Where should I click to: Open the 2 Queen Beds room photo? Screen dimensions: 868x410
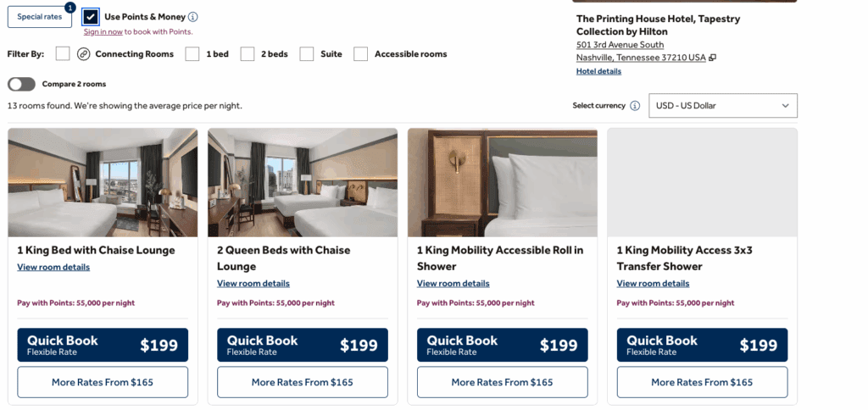point(303,182)
